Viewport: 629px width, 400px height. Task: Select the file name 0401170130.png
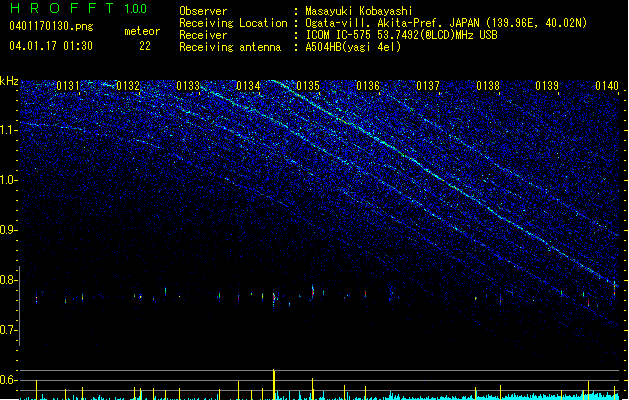pos(51,26)
